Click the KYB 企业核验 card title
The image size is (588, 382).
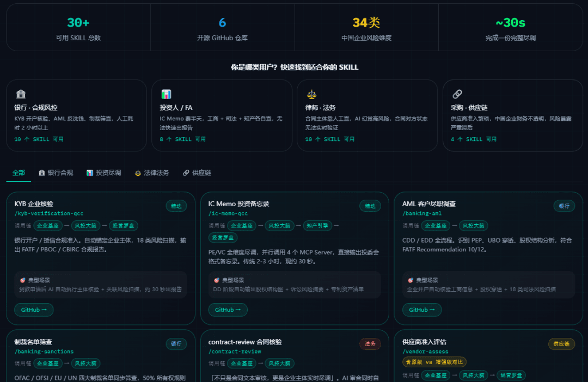point(34,204)
